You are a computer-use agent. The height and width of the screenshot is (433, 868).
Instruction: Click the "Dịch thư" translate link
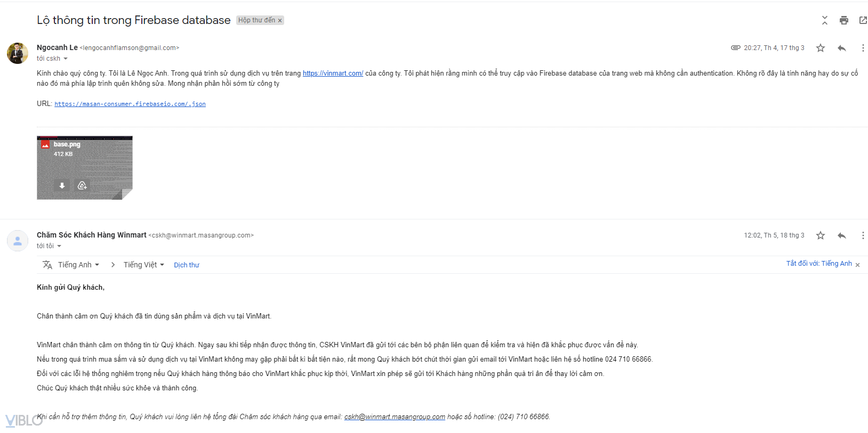(x=187, y=265)
